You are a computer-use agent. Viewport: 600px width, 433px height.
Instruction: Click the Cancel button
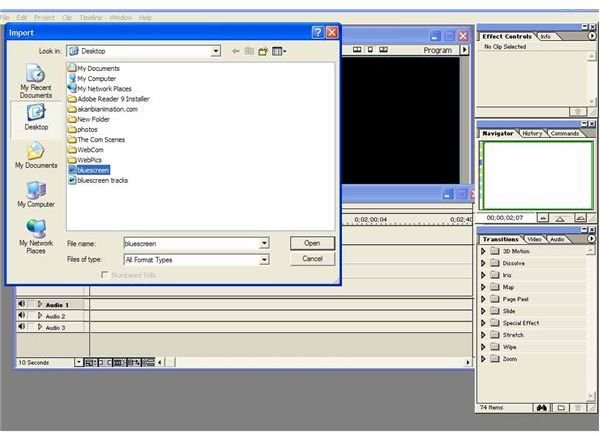[312, 259]
